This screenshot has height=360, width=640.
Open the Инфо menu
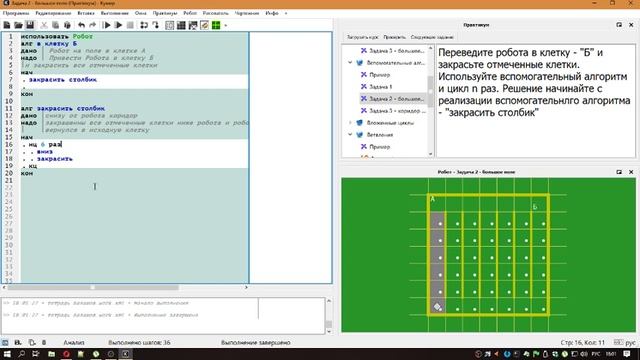272,13
